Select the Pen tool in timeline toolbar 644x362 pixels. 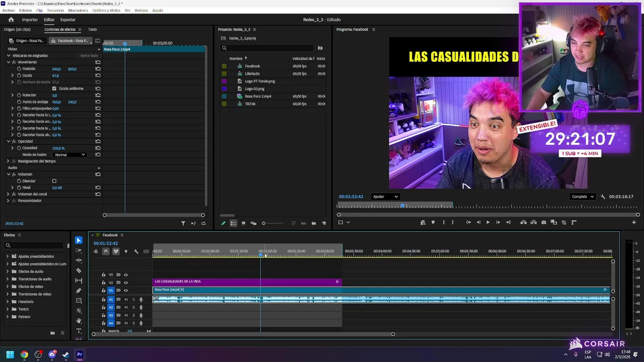[x=78, y=291]
